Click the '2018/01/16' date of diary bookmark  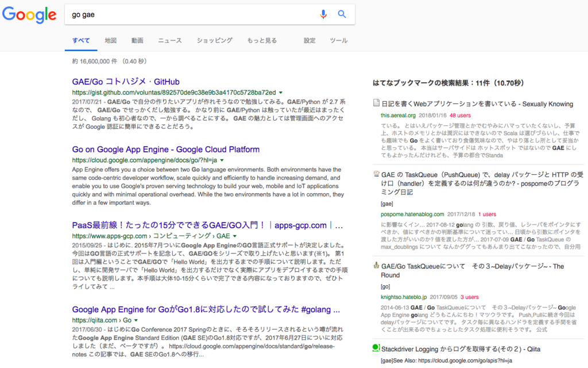coord(432,115)
